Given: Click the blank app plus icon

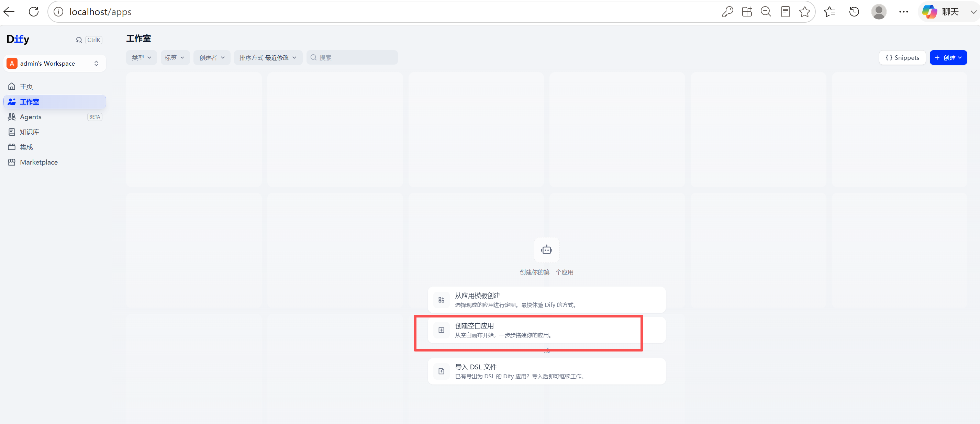Looking at the screenshot, I should pos(441,330).
